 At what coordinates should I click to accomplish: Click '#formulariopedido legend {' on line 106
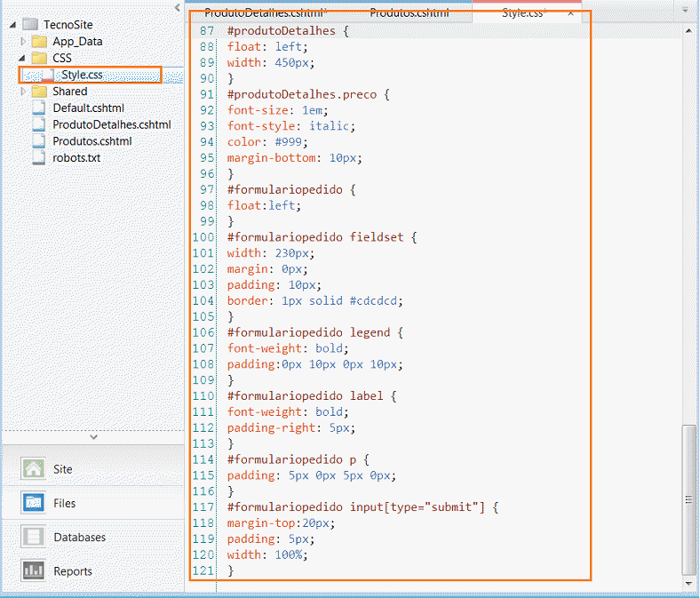315,332
